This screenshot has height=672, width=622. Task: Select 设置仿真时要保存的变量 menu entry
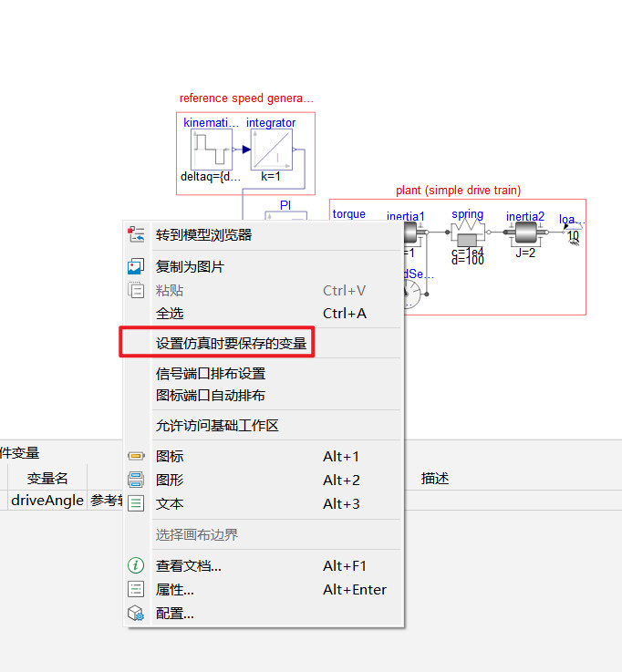[231, 343]
